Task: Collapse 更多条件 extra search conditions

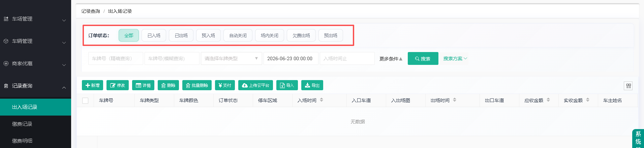Action: (391, 59)
